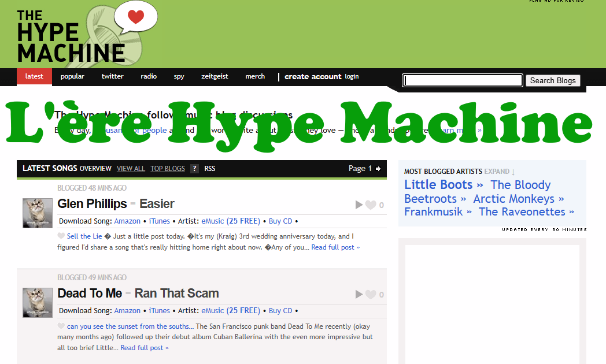Play Glen Phillips Easier track

pos(359,205)
